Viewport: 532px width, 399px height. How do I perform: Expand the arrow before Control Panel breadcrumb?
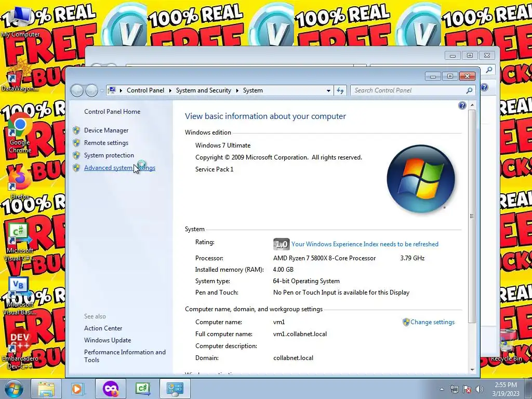pos(121,90)
